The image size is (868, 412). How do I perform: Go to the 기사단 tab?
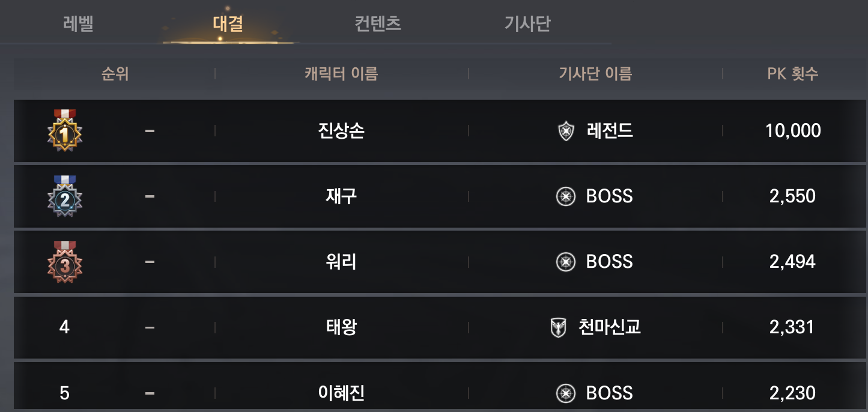[x=527, y=24]
